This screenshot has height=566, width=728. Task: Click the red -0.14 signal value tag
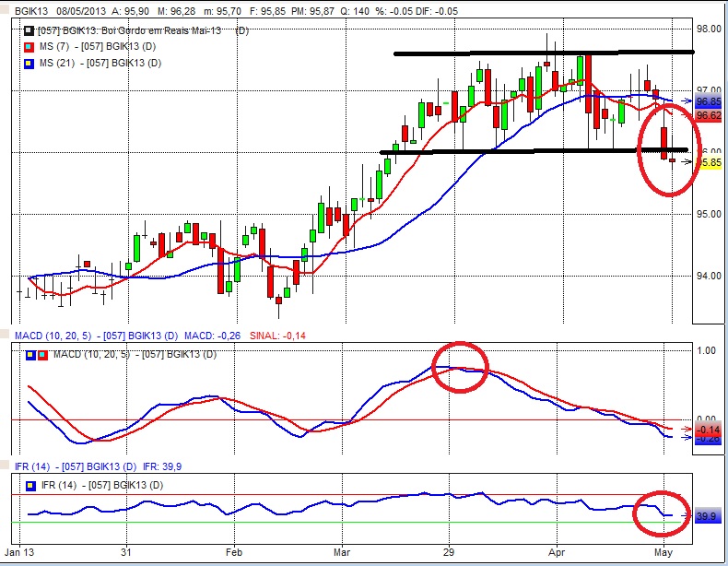pyautogui.click(x=708, y=430)
